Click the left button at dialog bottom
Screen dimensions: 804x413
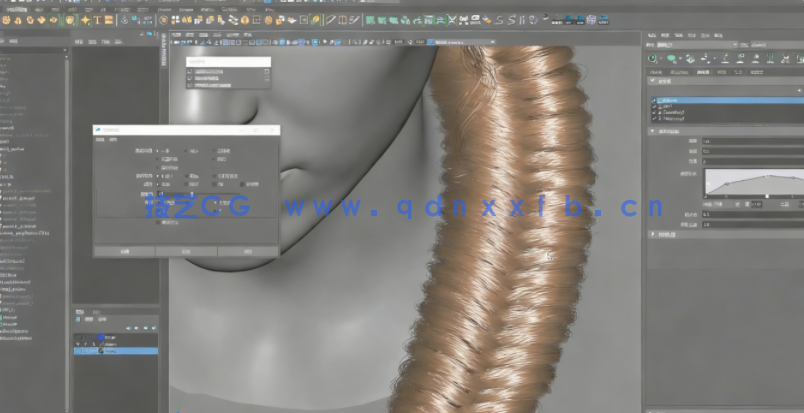[124, 251]
